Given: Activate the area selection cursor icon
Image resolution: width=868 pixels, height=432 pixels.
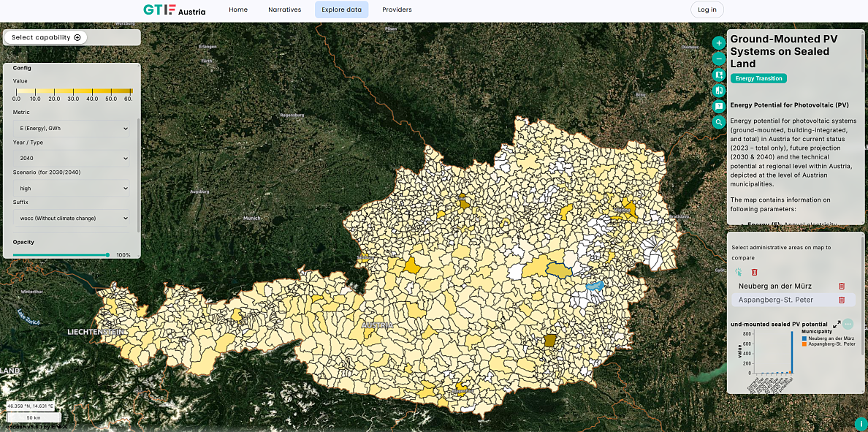Looking at the screenshot, I should [x=740, y=272].
